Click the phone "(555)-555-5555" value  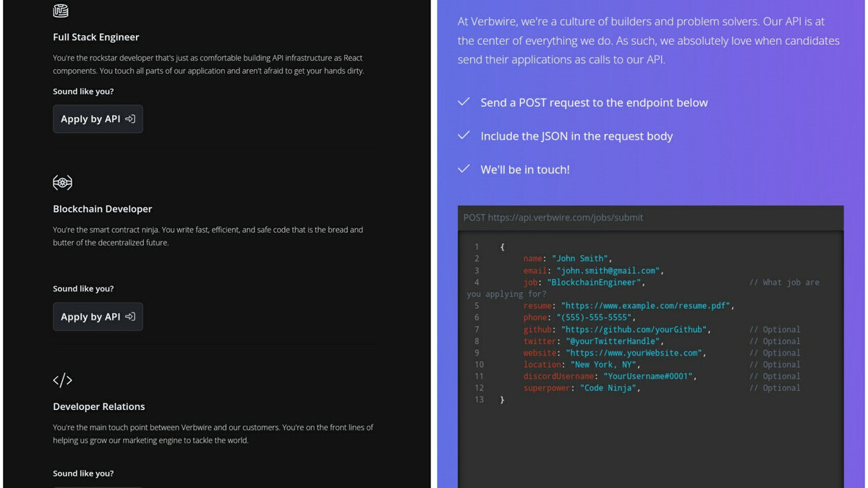click(x=593, y=317)
